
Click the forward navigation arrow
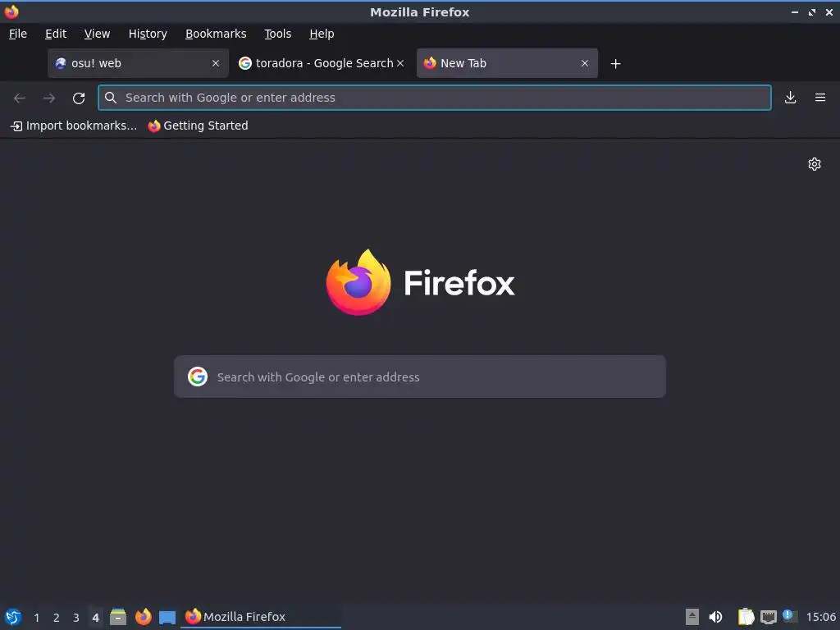(x=48, y=98)
